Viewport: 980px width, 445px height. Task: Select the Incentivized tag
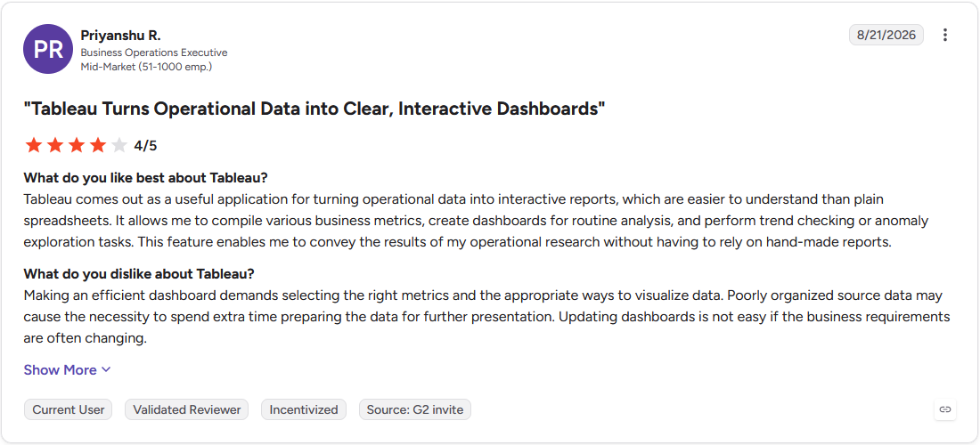click(304, 410)
